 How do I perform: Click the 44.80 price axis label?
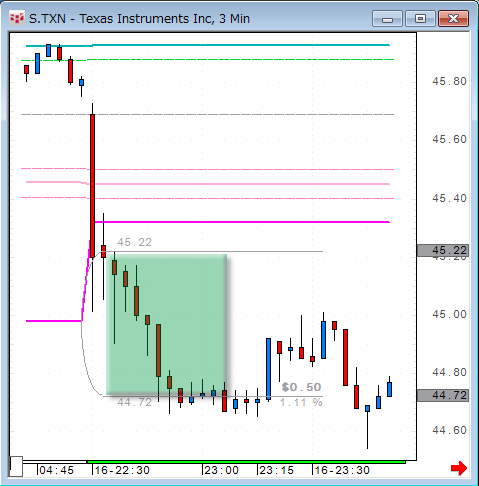tap(449, 372)
